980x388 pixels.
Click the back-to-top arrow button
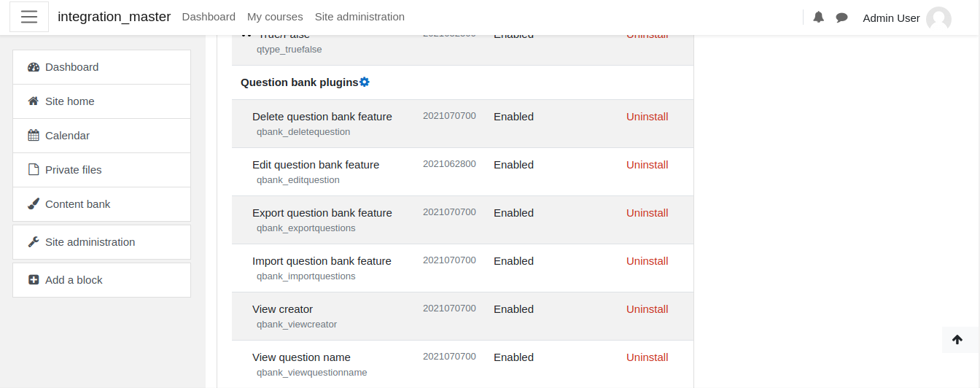coord(957,340)
